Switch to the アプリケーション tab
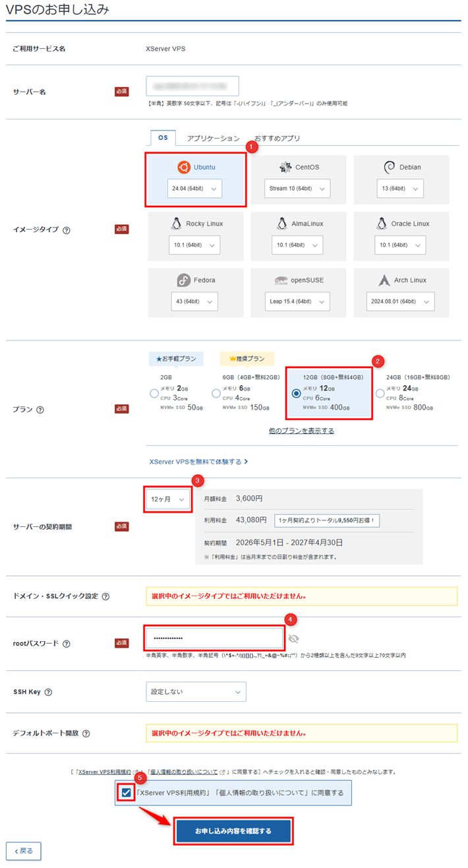 pyautogui.click(x=213, y=139)
